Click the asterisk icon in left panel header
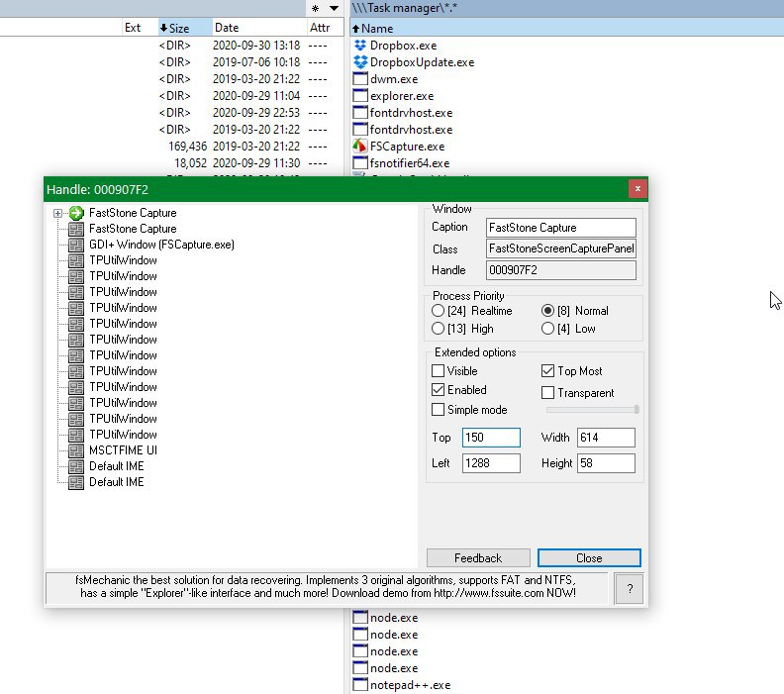This screenshot has width=784, height=694. (315, 8)
